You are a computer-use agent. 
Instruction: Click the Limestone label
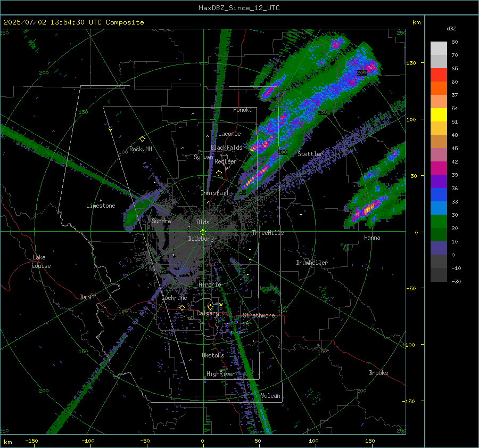pos(101,206)
